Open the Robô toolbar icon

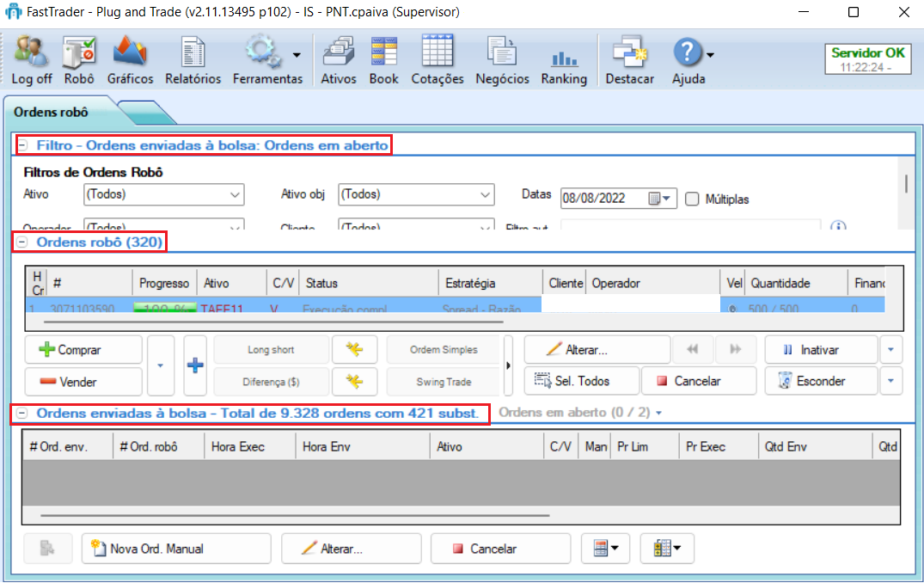point(79,52)
